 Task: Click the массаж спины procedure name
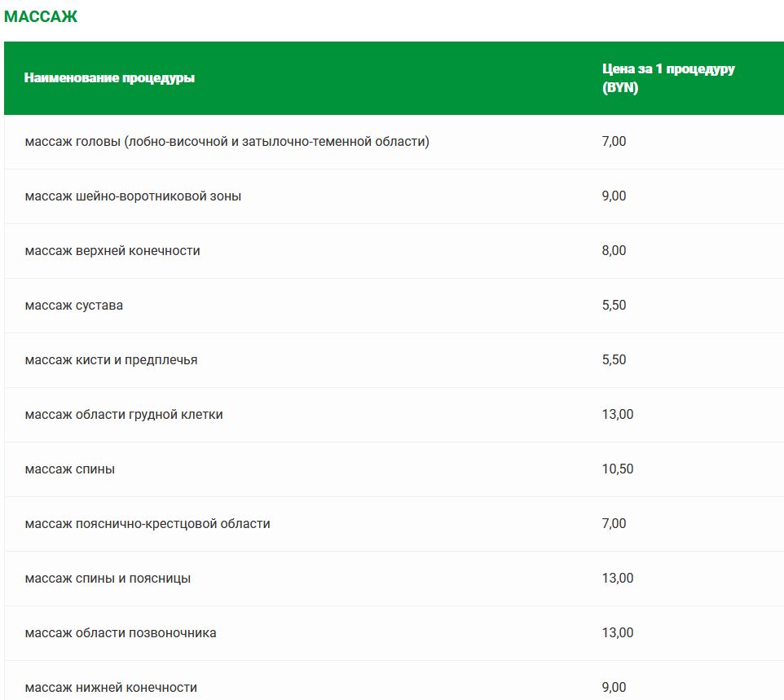(x=70, y=469)
